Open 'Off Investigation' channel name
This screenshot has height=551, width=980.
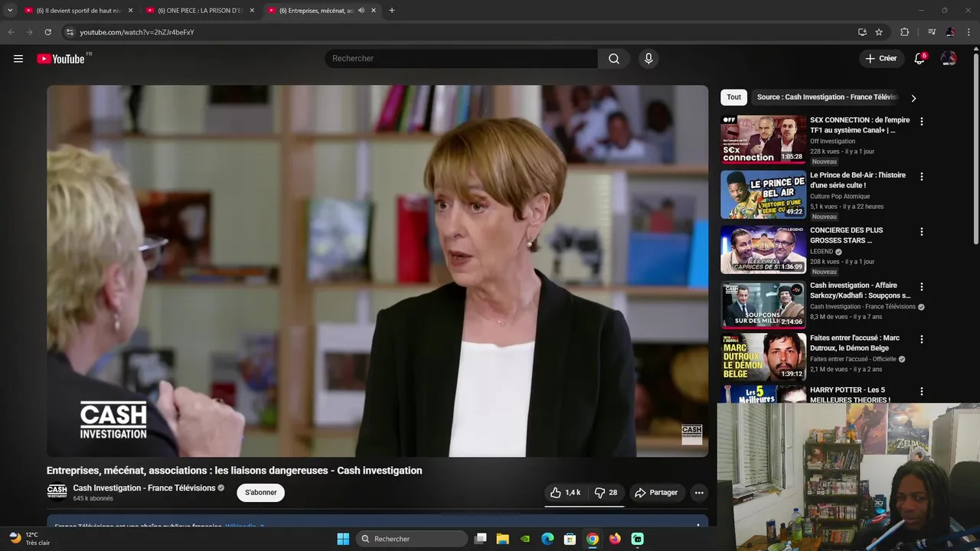click(833, 141)
